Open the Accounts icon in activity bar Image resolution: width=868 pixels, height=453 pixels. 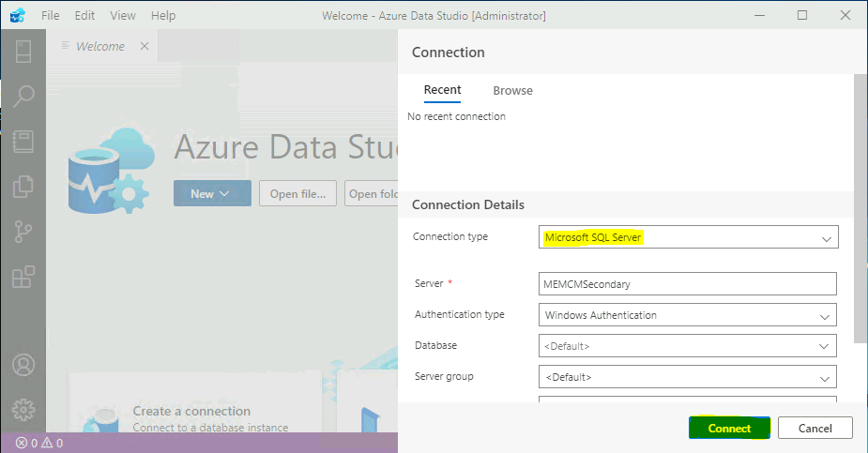click(x=23, y=365)
